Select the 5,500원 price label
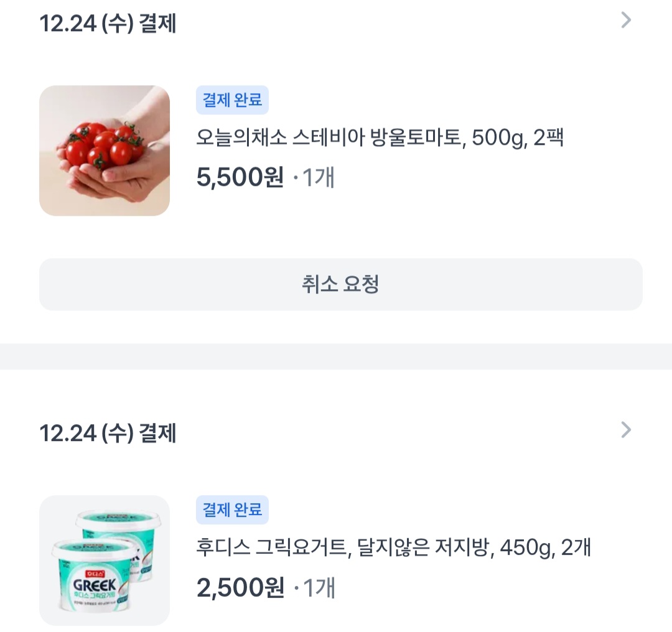The height and width of the screenshot is (632, 672). [239, 178]
